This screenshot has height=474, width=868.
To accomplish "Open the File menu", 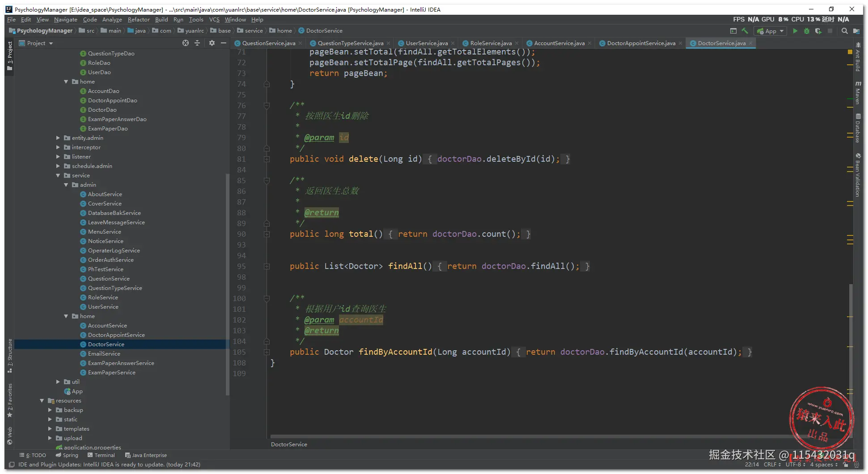I will (x=12, y=20).
